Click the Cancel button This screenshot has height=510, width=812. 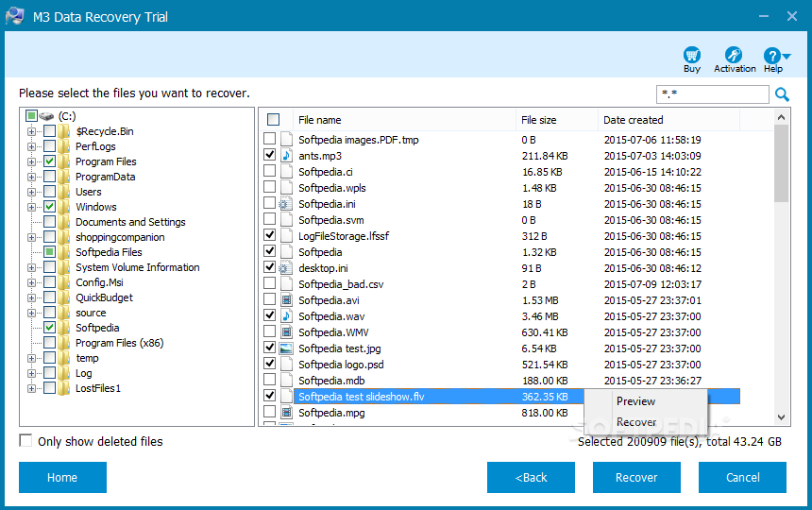(742, 477)
